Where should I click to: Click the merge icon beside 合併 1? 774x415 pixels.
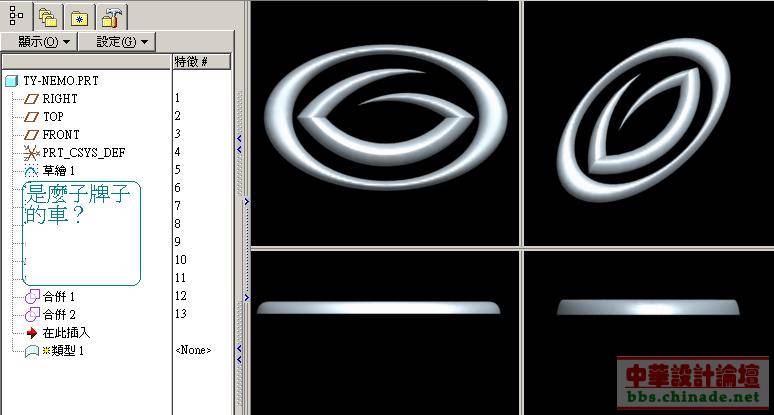[x=32, y=297]
